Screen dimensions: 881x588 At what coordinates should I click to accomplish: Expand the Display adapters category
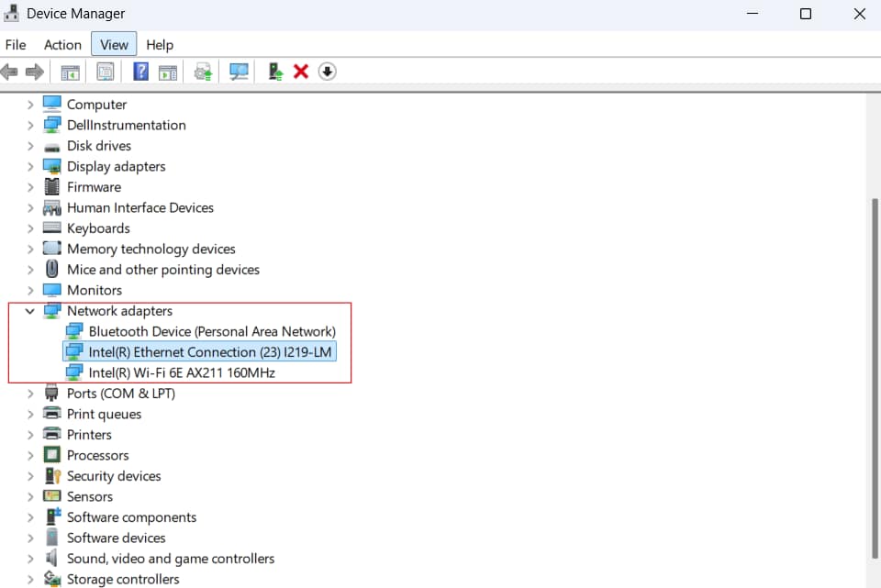(x=30, y=167)
